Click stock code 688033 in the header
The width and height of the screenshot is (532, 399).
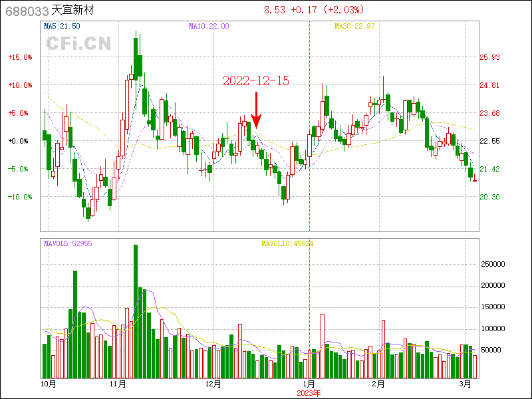click(x=26, y=10)
